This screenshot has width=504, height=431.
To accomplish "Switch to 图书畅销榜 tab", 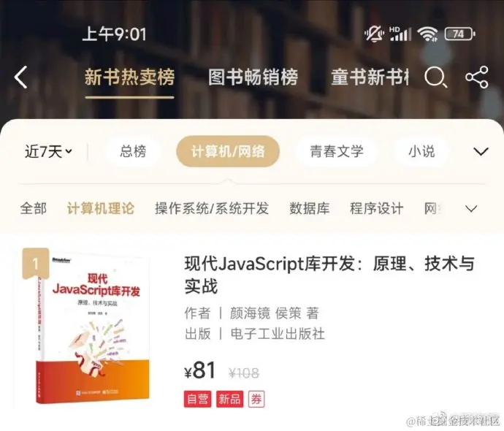I will 253,77.
